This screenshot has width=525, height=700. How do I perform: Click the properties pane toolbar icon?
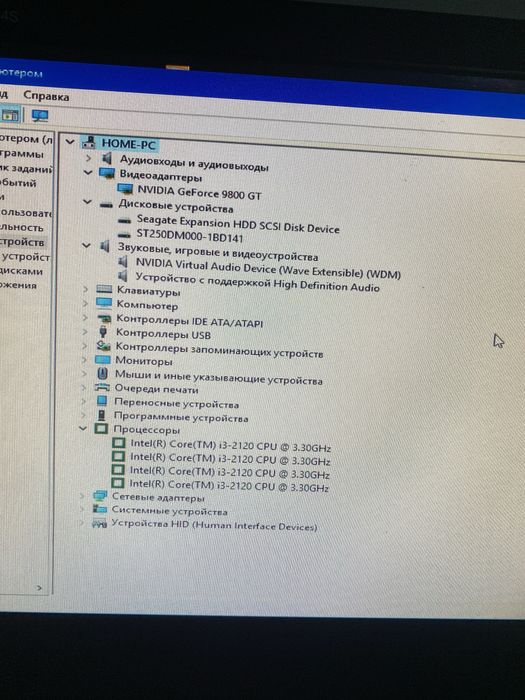(x=9, y=114)
